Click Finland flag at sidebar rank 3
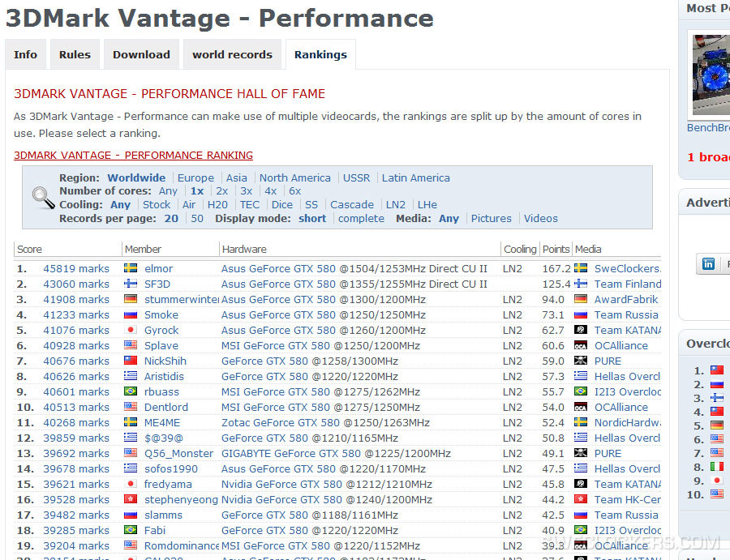730x560 pixels. point(717,398)
